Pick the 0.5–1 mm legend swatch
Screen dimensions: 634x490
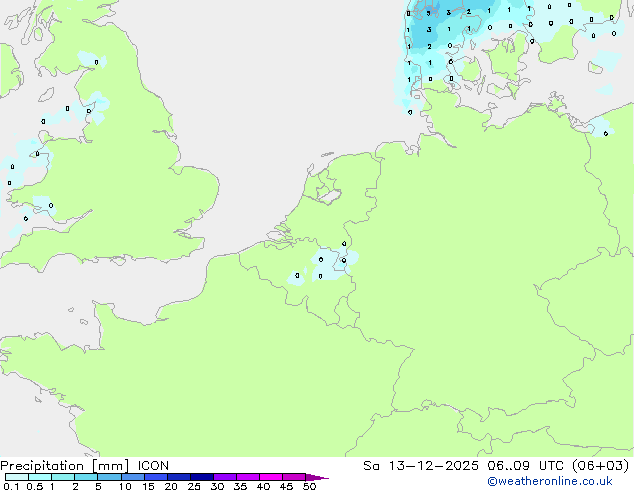40,477
